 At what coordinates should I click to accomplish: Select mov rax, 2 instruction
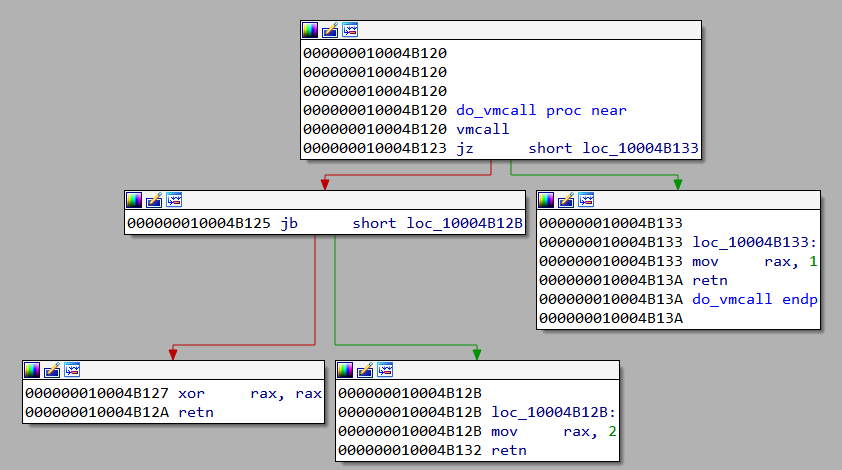click(x=554, y=431)
